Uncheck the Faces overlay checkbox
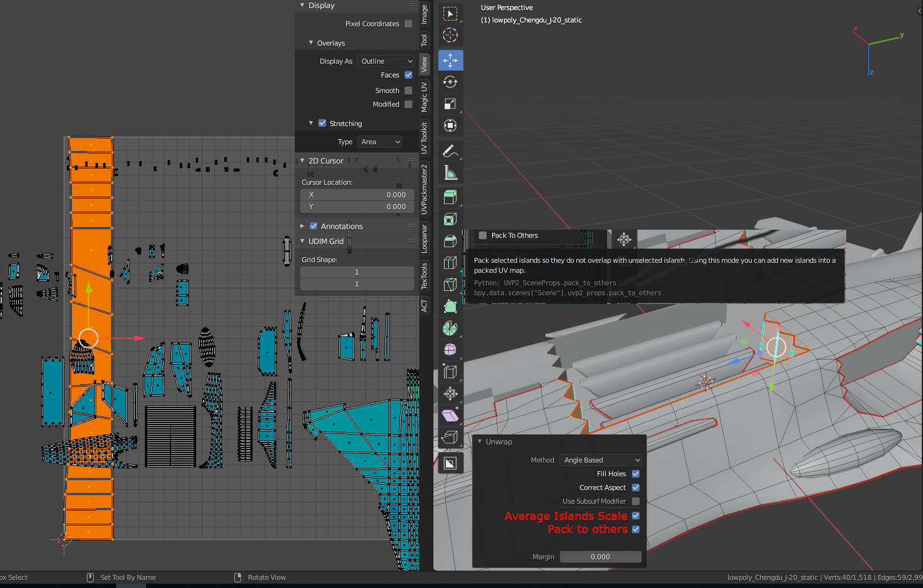Viewport: 923px width, 588px height. tap(408, 75)
